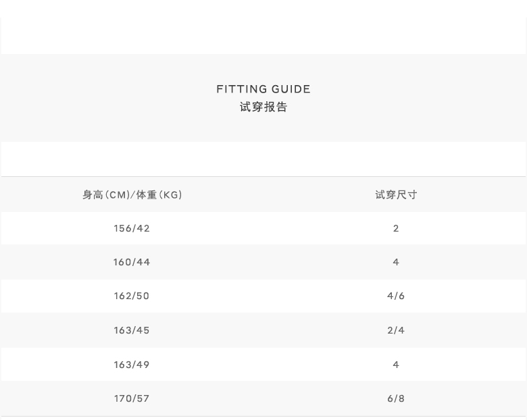Click the blank white band above the table header

tap(263, 159)
